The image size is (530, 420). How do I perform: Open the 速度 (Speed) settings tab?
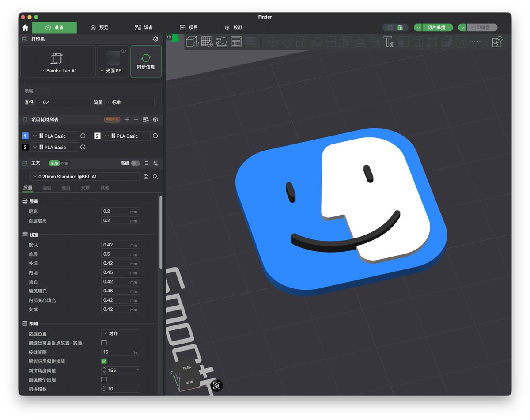click(x=66, y=188)
